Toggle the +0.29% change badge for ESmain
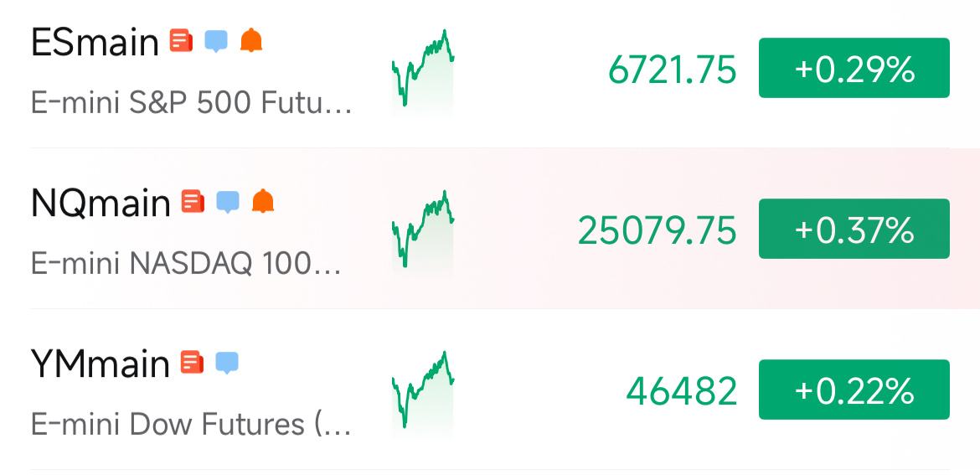Screen dimensions: 980x475 (x=854, y=68)
